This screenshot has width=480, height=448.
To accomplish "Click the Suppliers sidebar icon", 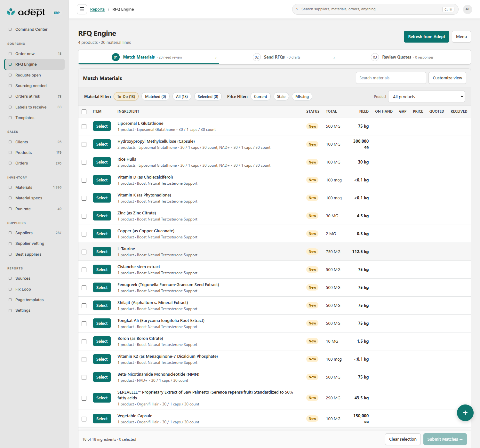I will [x=10, y=233].
